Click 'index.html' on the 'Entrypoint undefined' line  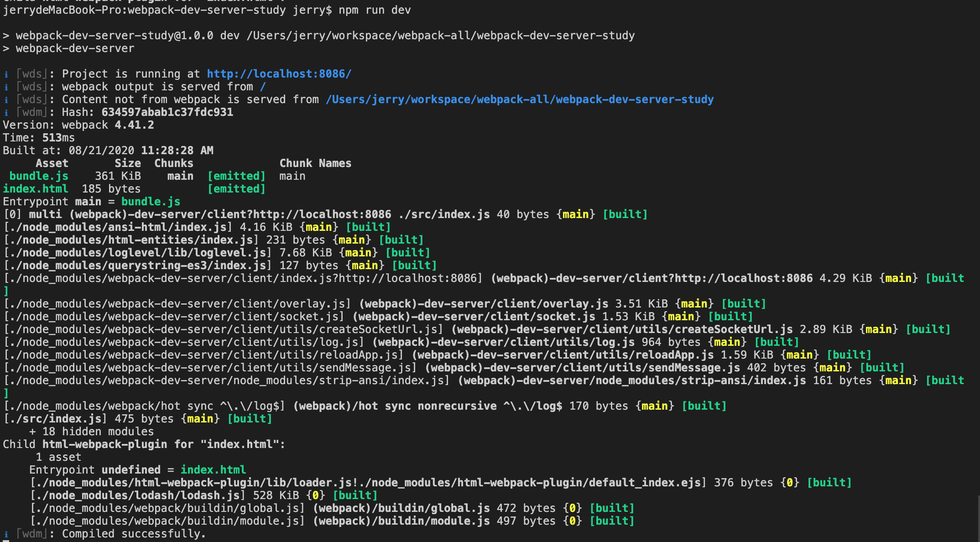pos(213,470)
